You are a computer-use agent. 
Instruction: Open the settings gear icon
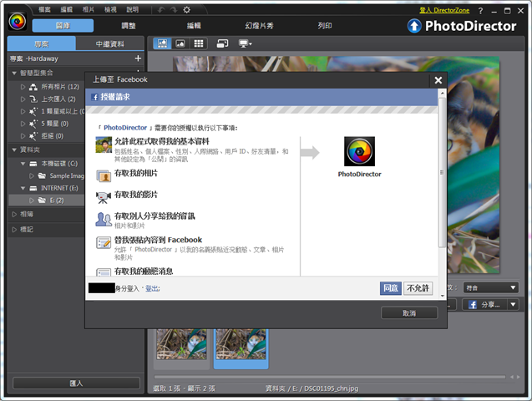pyautogui.click(x=186, y=10)
